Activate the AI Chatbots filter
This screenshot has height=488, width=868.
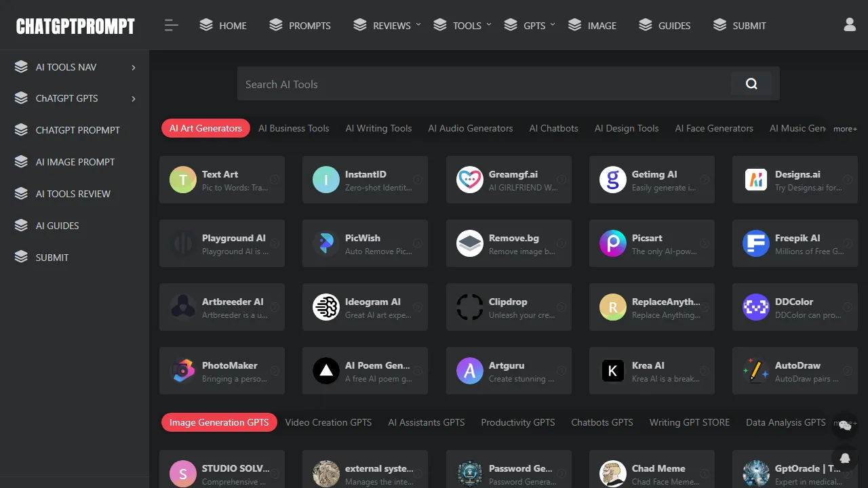[x=553, y=128]
